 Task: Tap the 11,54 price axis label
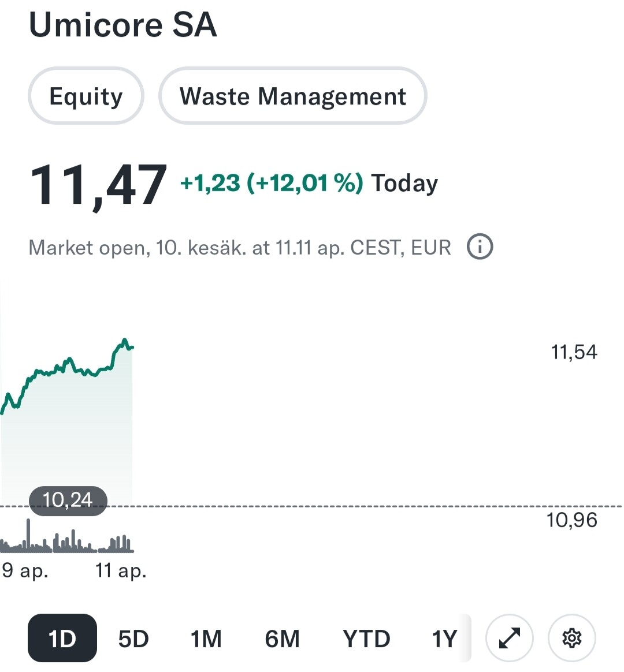pyautogui.click(x=574, y=352)
